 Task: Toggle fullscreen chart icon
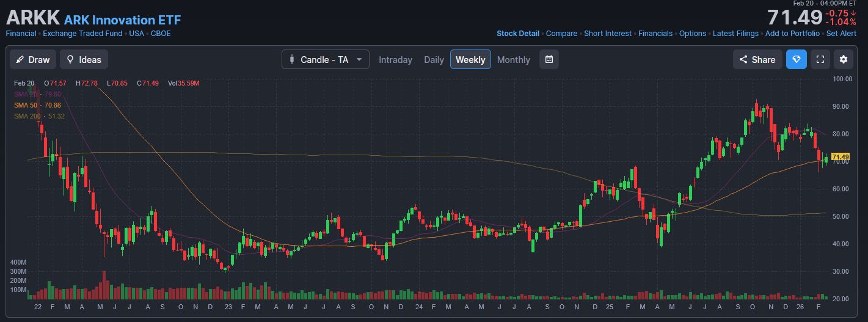point(820,59)
